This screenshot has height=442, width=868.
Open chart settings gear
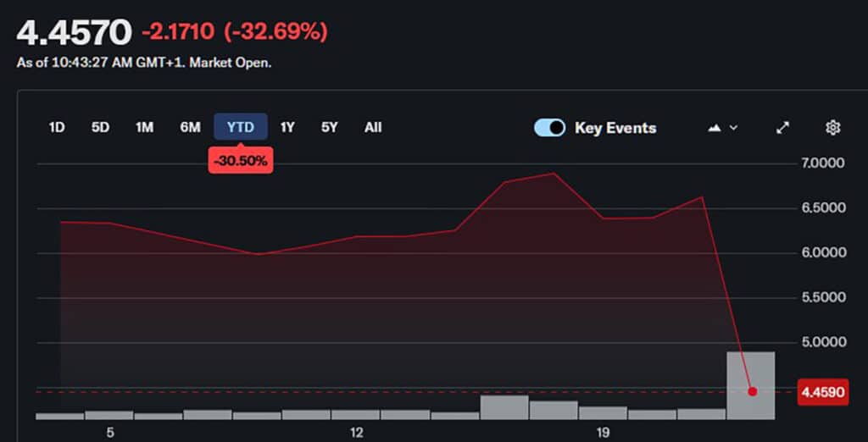[832, 128]
